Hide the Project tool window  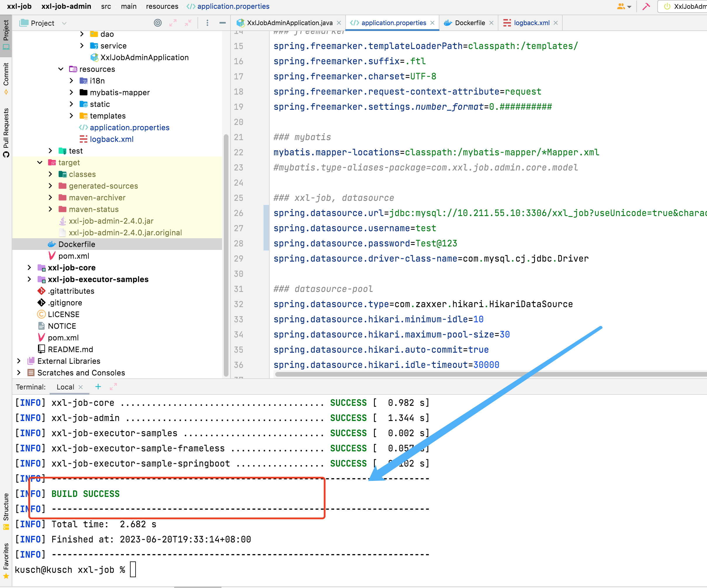[x=222, y=23]
